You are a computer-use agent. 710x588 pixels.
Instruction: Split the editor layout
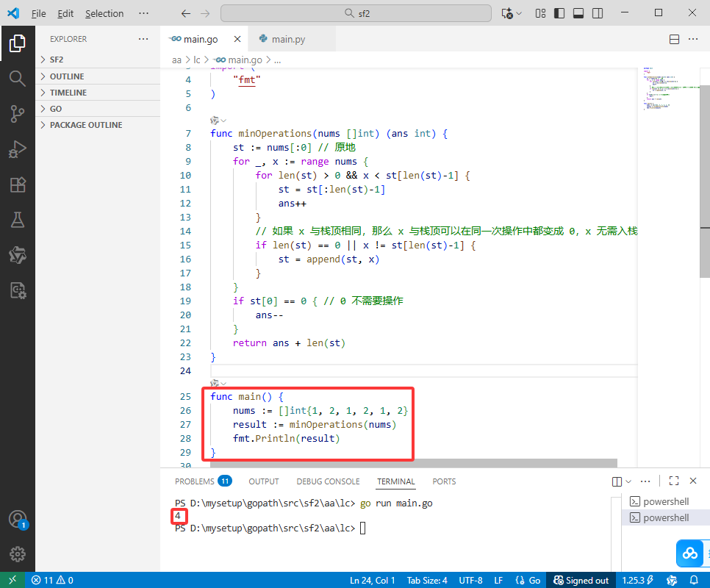pos(674,40)
